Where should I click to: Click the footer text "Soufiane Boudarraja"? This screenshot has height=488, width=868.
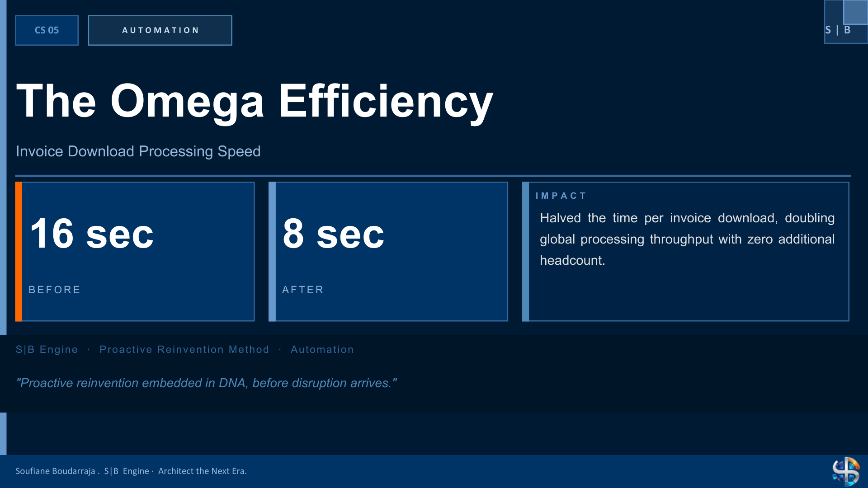pyautogui.click(x=55, y=471)
